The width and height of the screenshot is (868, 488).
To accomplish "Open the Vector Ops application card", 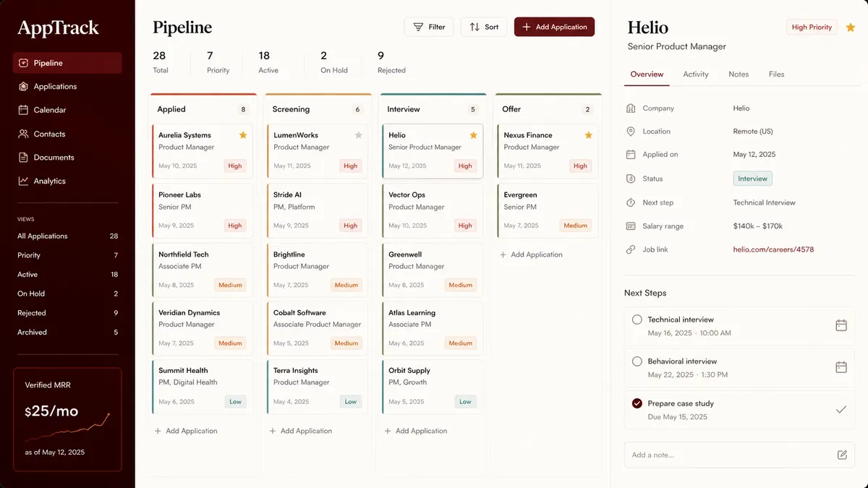I will click(x=433, y=210).
